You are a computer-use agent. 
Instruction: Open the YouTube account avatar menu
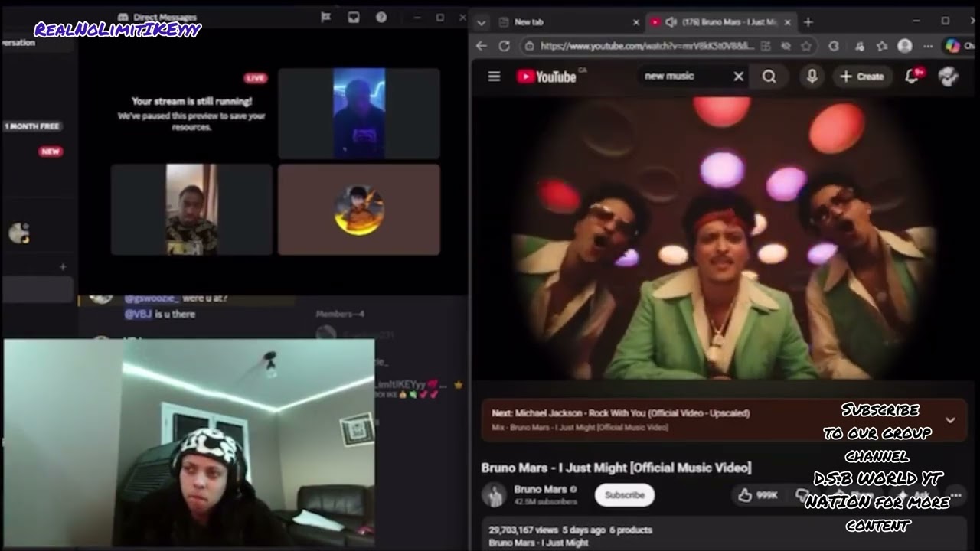click(x=948, y=76)
